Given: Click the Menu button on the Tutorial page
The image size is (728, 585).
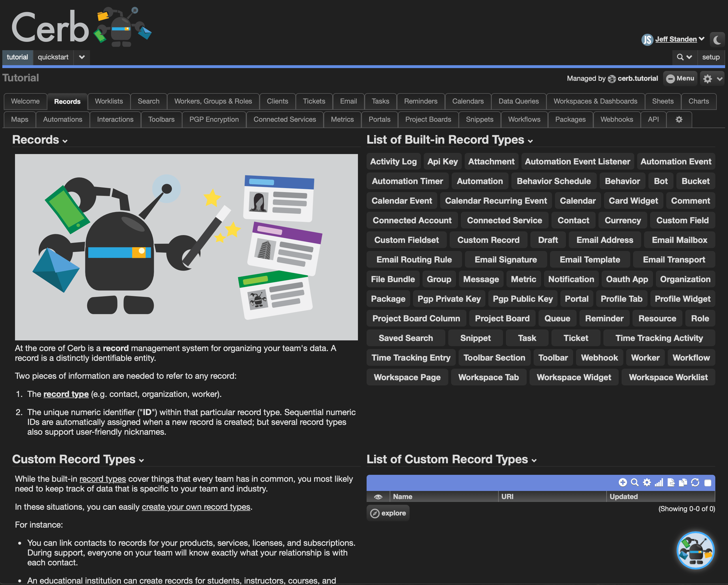Looking at the screenshot, I should click(x=680, y=78).
